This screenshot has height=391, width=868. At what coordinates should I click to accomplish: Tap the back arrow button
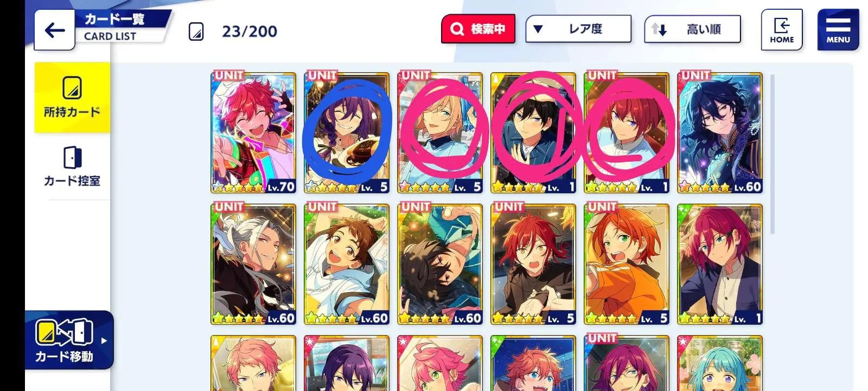[55, 30]
